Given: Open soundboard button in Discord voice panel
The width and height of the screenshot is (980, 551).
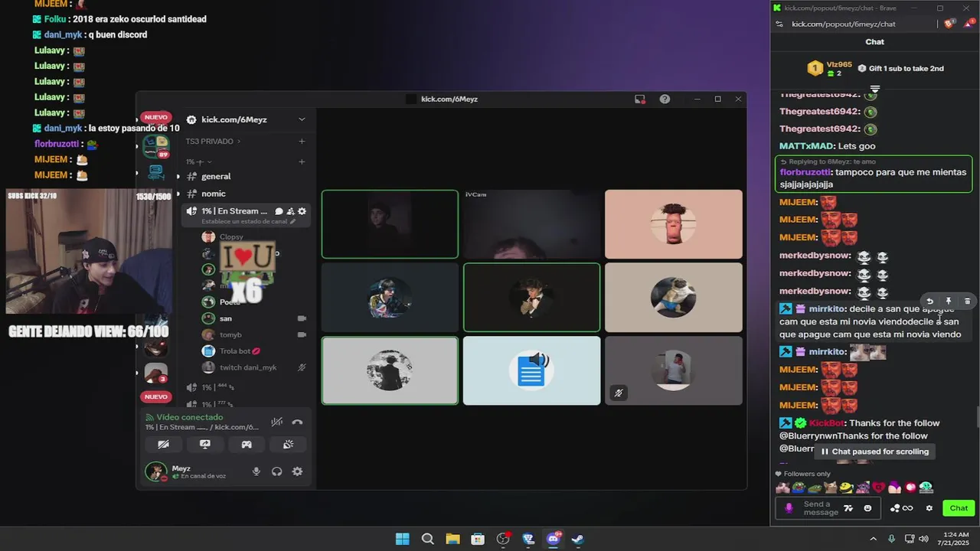Looking at the screenshot, I should coord(288,444).
